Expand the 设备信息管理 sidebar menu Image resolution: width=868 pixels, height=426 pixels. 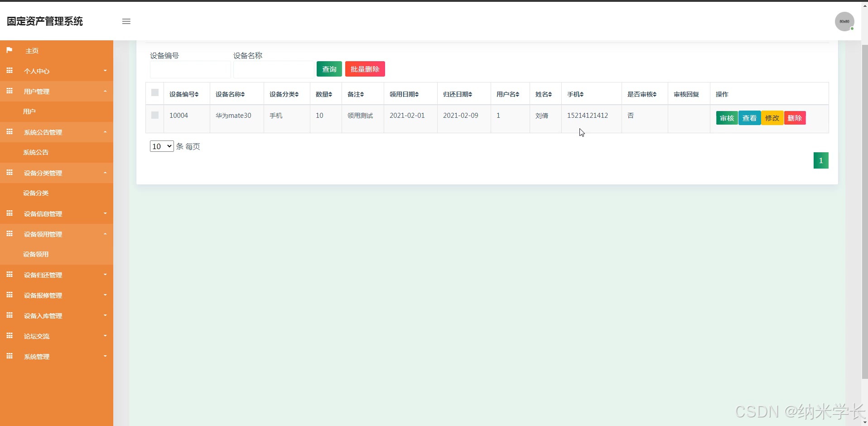coord(57,213)
